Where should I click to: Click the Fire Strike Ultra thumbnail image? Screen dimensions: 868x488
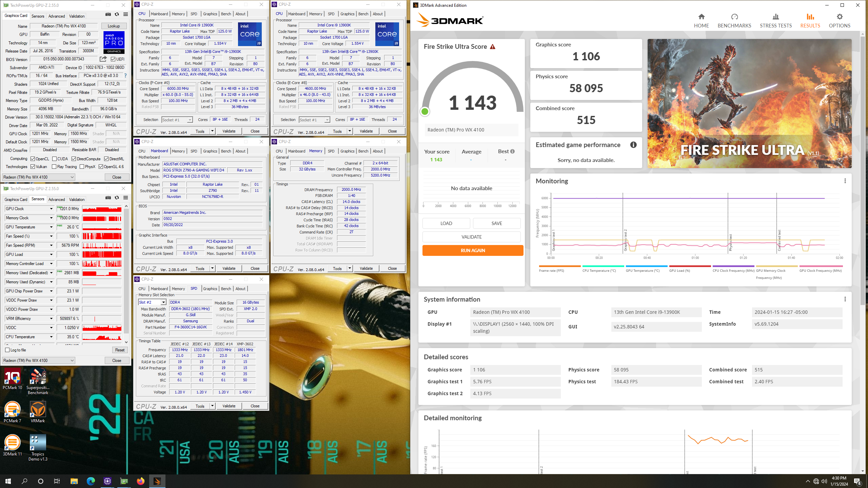(x=749, y=103)
